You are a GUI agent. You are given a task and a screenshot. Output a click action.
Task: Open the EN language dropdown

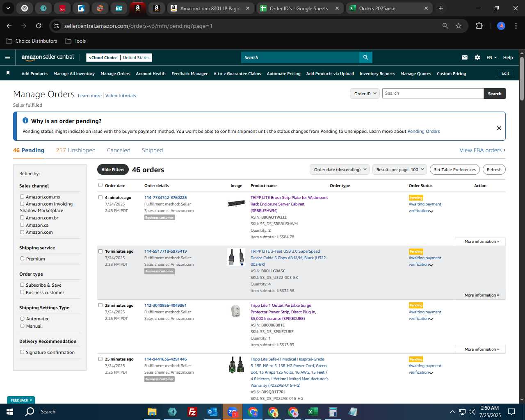point(491,57)
